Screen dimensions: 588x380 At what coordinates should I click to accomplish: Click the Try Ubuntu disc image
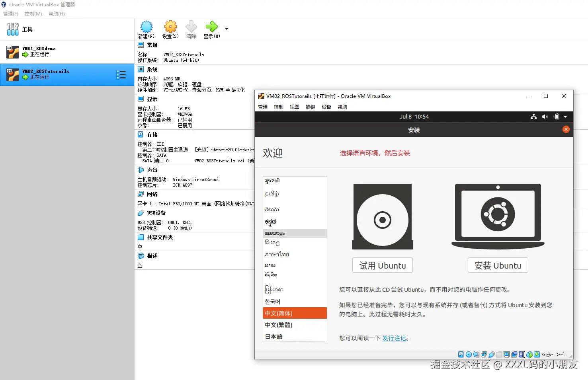tap(383, 216)
